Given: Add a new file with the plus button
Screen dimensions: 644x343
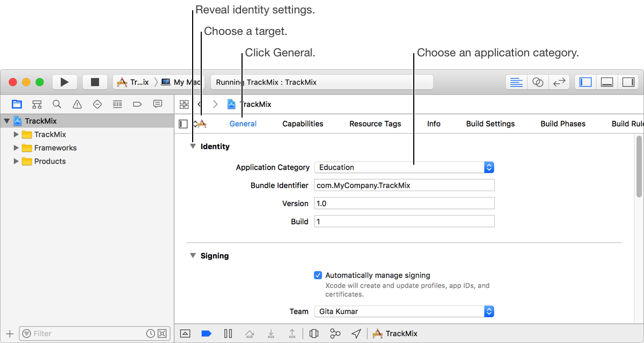Looking at the screenshot, I should coord(9,334).
